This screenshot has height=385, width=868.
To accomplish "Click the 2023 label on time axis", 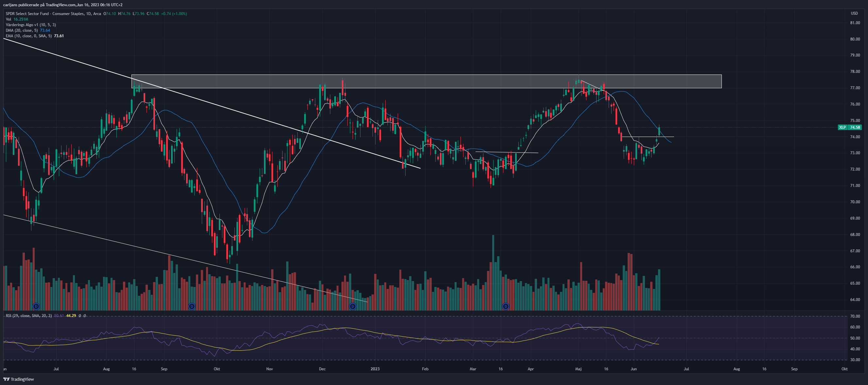I will pyautogui.click(x=375, y=369).
